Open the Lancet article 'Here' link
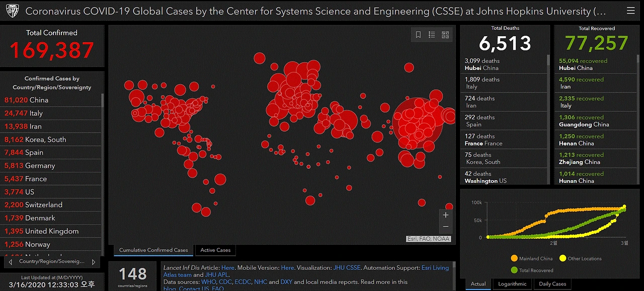This screenshot has width=644, height=291. (228, 268)
